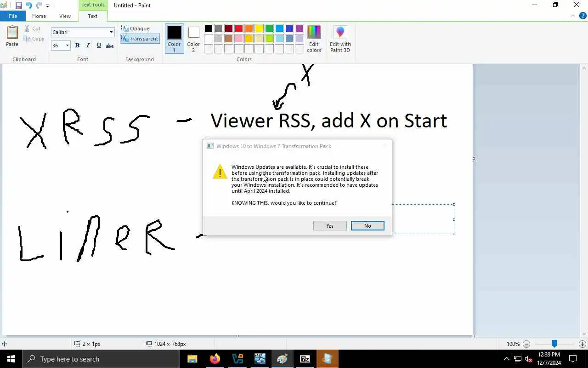The image size is (588, 368).
Task: Open Firefox from the taskbar
Action: click(x=215, y=359)
